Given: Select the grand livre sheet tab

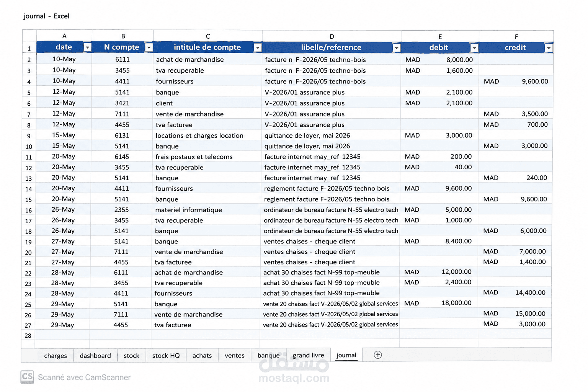Looking at the screenshot, I should click(x=308, y=356).
